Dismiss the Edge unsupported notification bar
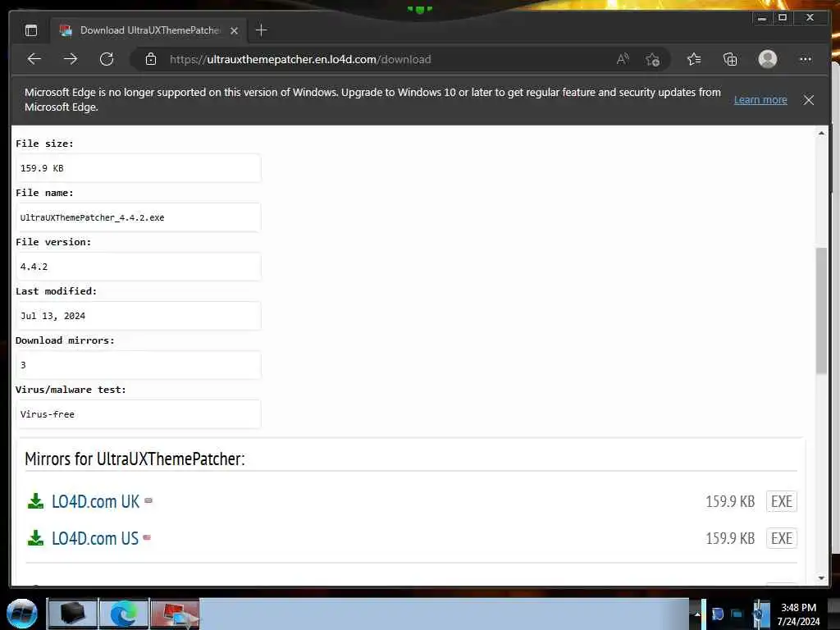Screen dimensions: 840x630 (x=808, y=100)
